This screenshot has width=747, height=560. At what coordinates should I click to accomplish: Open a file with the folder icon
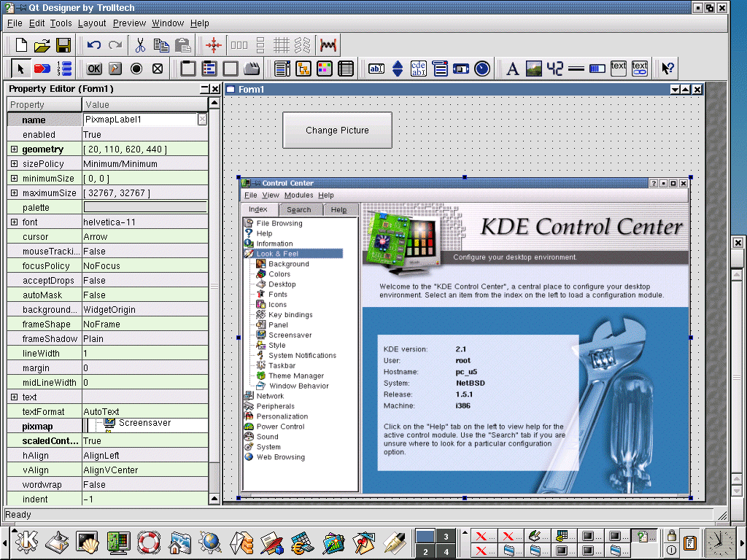(42, 45)
